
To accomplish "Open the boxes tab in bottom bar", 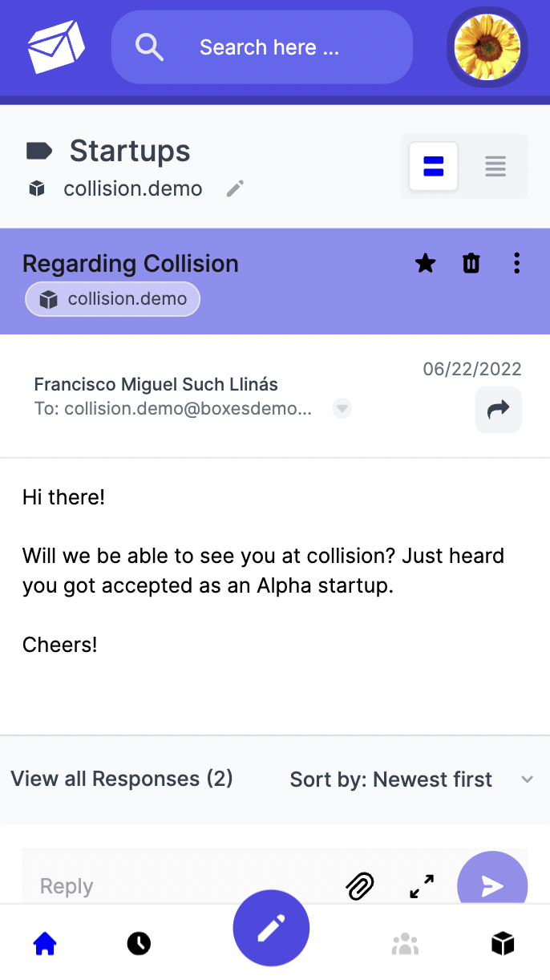I will click(x=503, y=944).
